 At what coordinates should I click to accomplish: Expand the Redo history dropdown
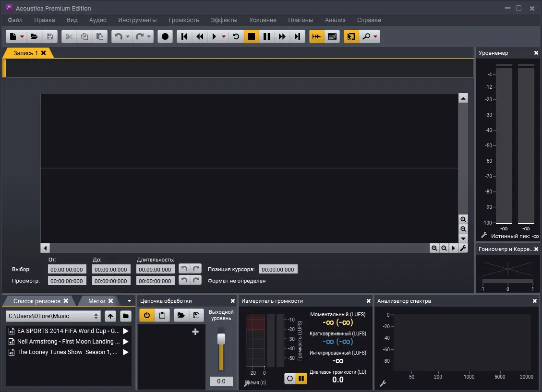pyautogui.click(x=149, y=36)
